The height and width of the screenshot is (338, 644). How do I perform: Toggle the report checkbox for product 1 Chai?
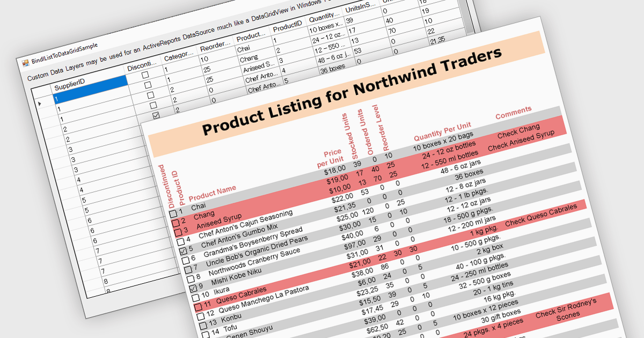(173, 215)
